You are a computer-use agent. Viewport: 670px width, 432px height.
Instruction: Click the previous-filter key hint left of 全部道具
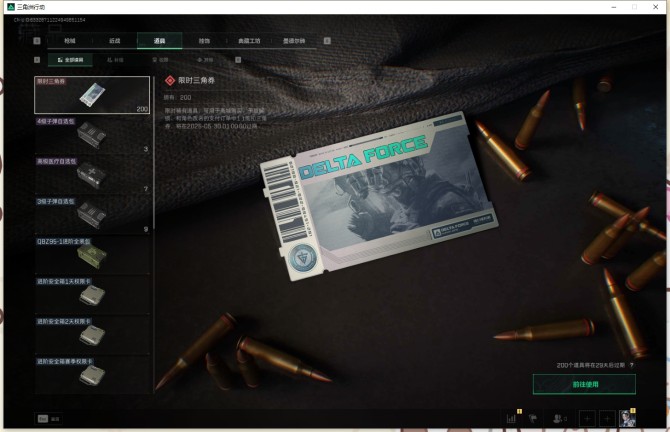[x=37, y=60]
